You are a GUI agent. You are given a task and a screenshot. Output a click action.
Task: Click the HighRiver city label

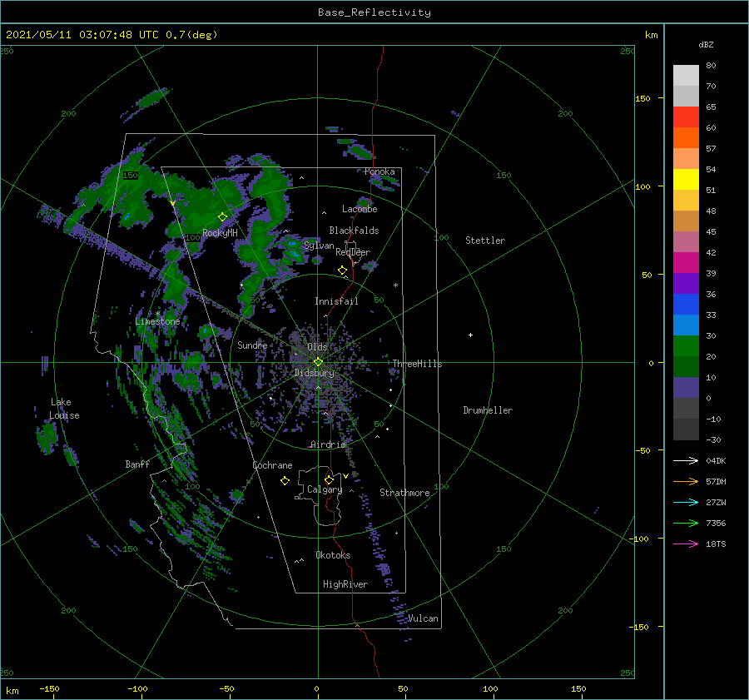coord(345,584)
